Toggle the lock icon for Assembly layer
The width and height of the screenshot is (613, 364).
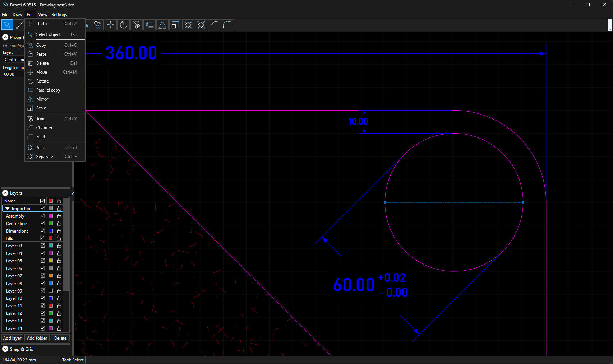click(59, 216)
